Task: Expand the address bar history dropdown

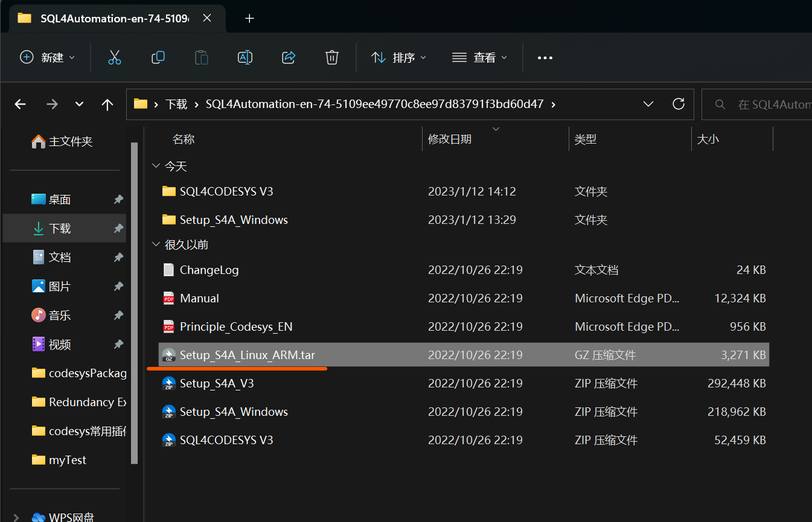Action: [x=648, y=104]
